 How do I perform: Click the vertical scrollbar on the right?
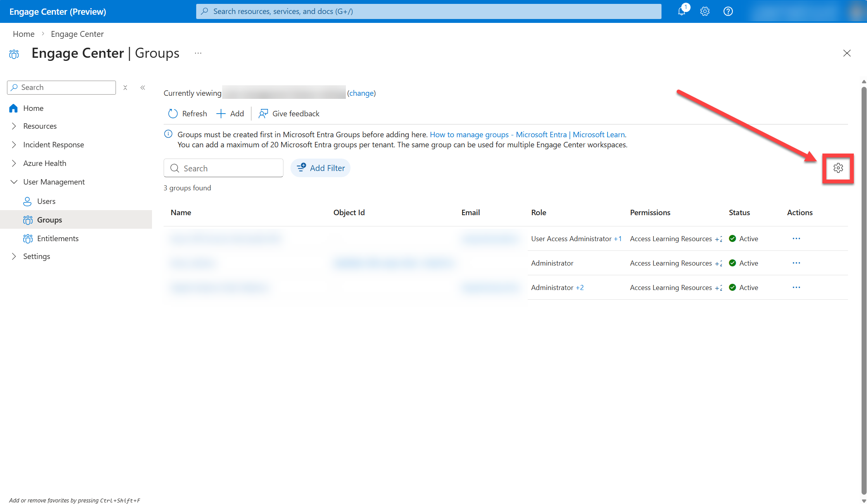click(864, 291)
